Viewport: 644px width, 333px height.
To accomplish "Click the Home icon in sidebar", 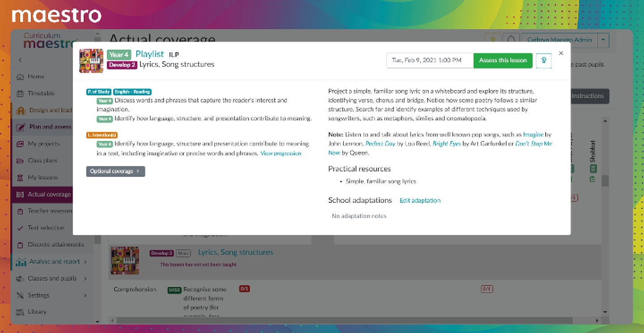I will click(20, 77).
